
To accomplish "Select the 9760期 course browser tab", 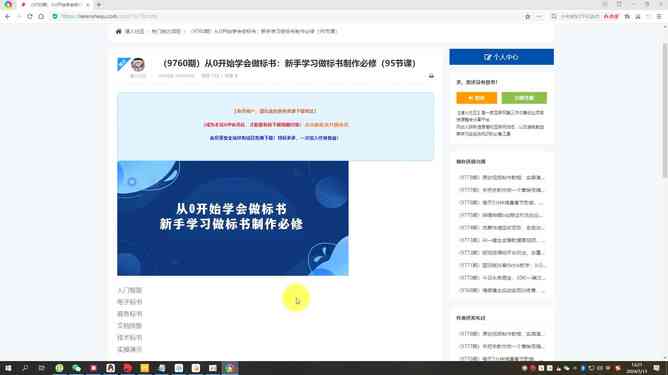I will [55, 5].
